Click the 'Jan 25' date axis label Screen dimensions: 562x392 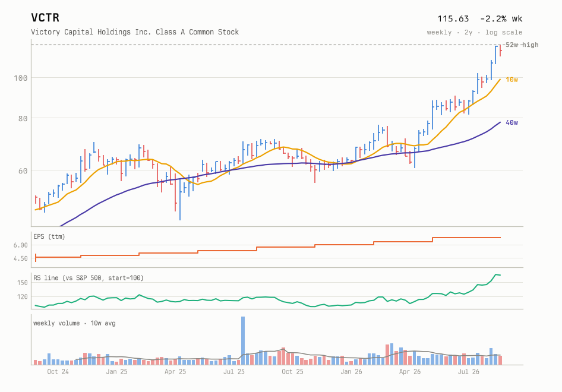pos(116,372)
